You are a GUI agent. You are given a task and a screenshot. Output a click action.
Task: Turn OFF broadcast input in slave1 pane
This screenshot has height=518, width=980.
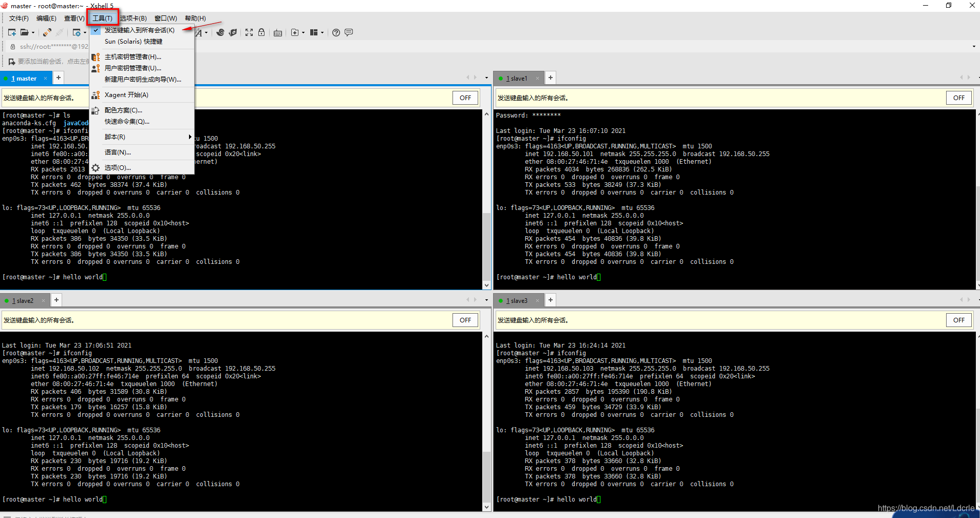(x=959, y=98)
